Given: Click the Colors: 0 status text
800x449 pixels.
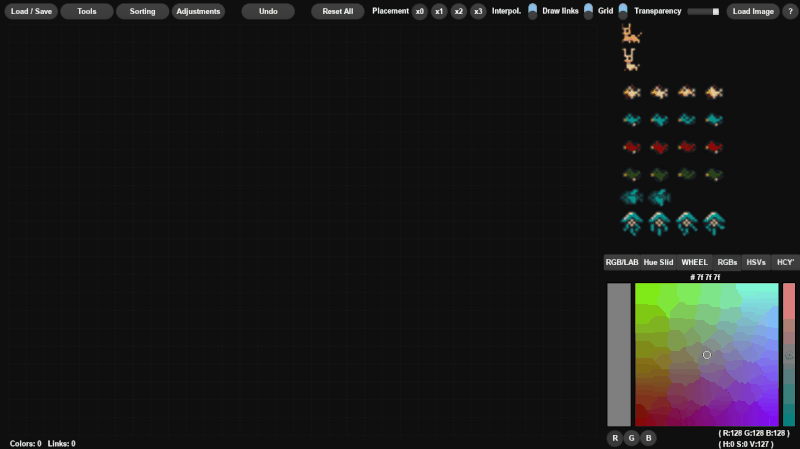Looking at the screenshot, I should (26, 443).
